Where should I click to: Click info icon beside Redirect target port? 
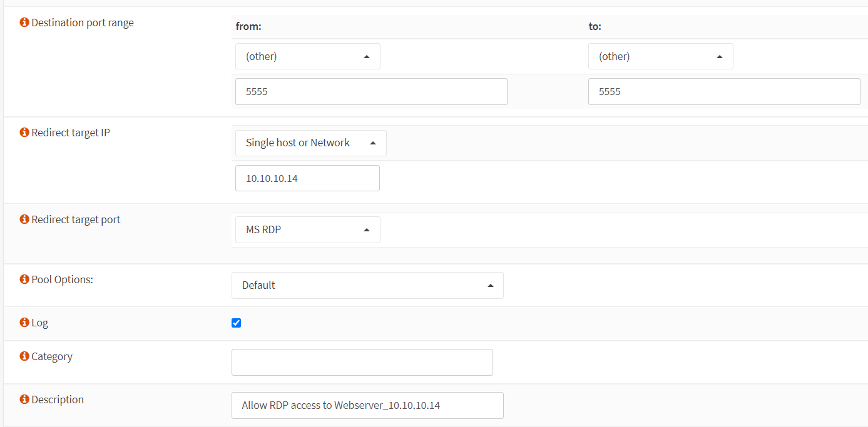[24, 219]
